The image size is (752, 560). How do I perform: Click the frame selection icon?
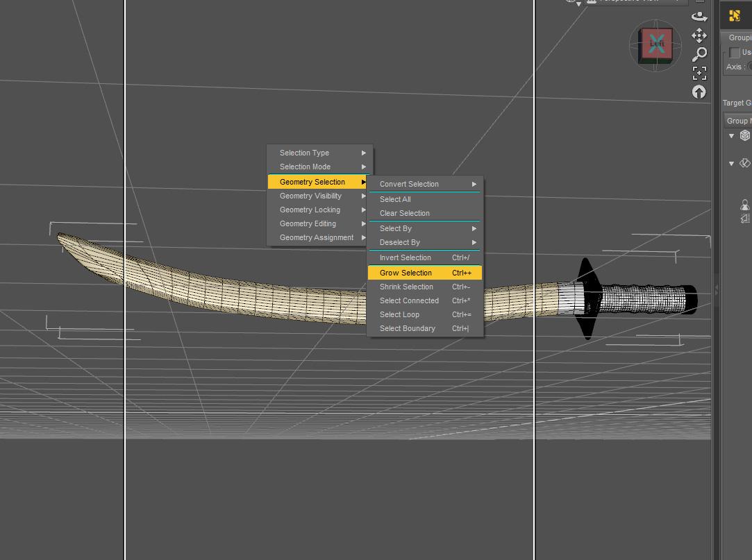point(700,74)
